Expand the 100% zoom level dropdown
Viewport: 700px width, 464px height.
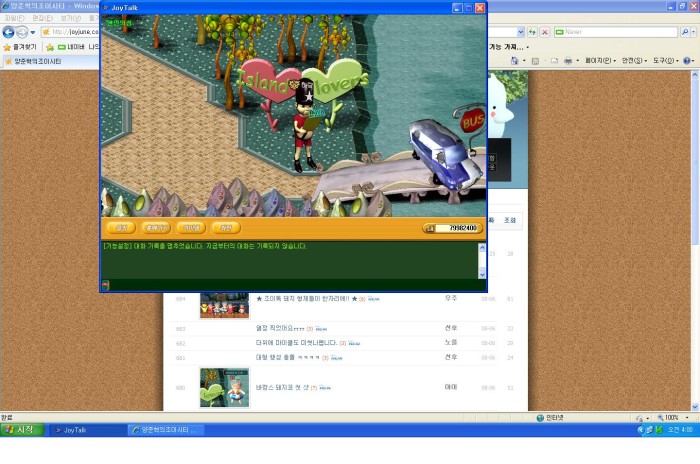click(x=675, y=417)
